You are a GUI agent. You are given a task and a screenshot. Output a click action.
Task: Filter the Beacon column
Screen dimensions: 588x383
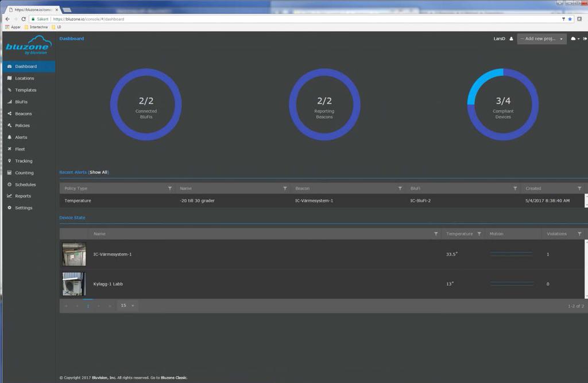point(400,188)
